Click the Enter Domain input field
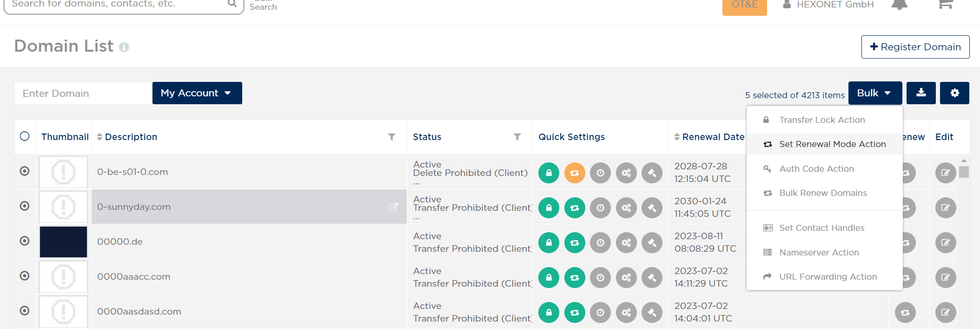The height and width of the screenshot is (329, 980). pos(83,93)
